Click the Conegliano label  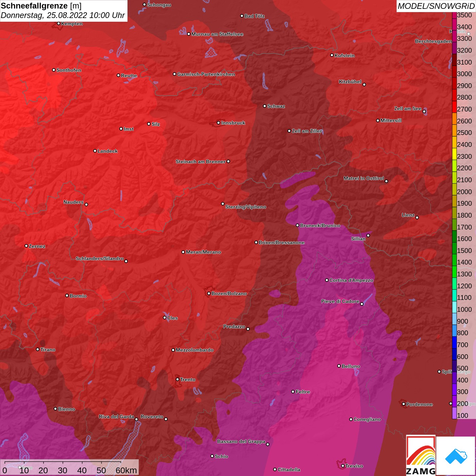pyautogui.click(x=367, y=419)
